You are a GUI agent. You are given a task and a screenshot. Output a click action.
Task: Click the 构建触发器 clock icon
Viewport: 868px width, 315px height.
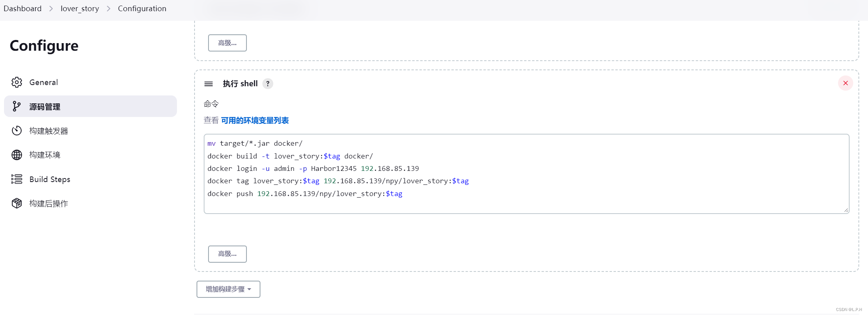[x=17, y=131]
